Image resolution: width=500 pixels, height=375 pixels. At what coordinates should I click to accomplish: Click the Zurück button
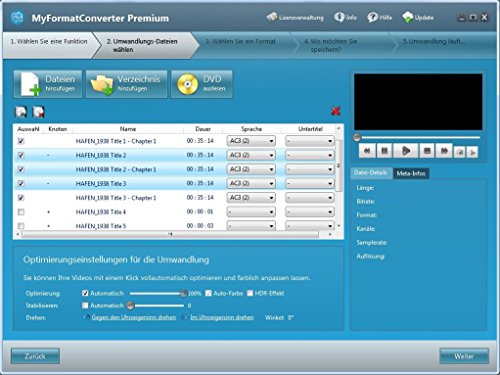coord(35,356)
